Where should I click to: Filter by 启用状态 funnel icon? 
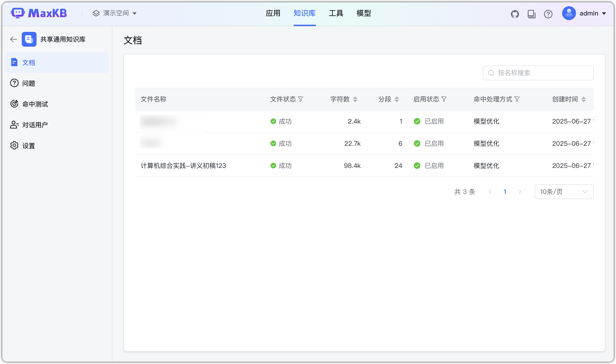point(444,99)
